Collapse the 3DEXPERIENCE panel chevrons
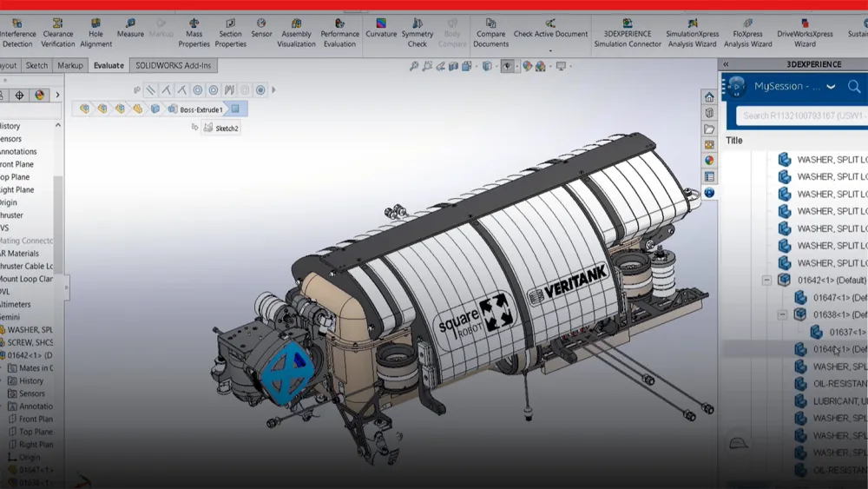This screenshot has height=489, width=868. 726,64
